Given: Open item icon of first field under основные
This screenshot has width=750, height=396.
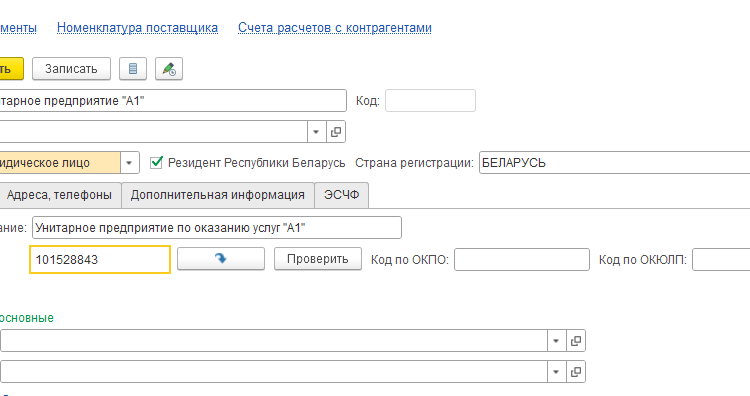Looking at the screenshot, I should click(576, 341).
